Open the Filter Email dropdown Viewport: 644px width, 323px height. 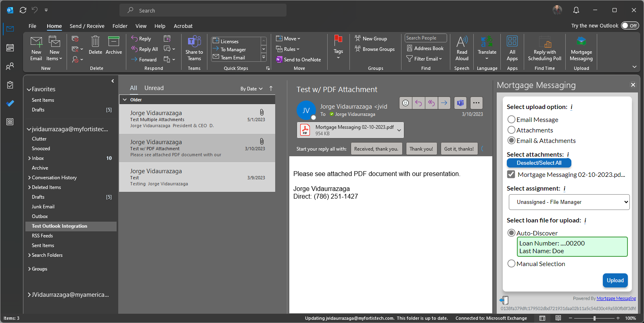click(424, 59)
